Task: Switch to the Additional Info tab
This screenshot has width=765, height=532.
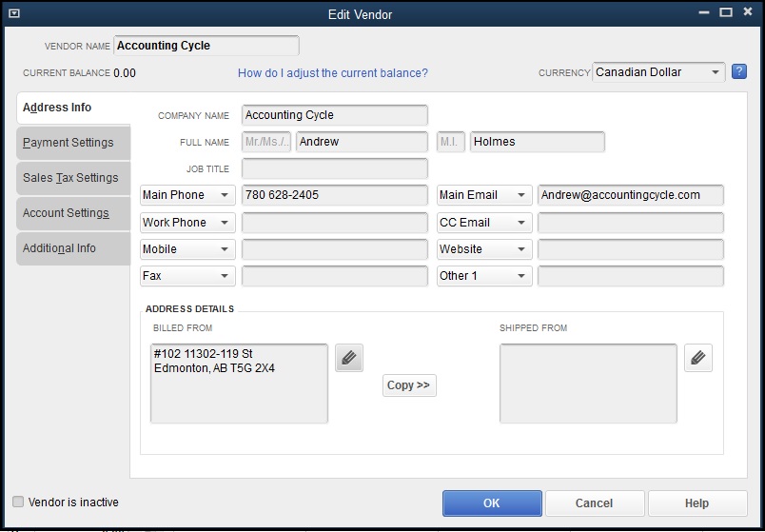Action: (73, 248)
